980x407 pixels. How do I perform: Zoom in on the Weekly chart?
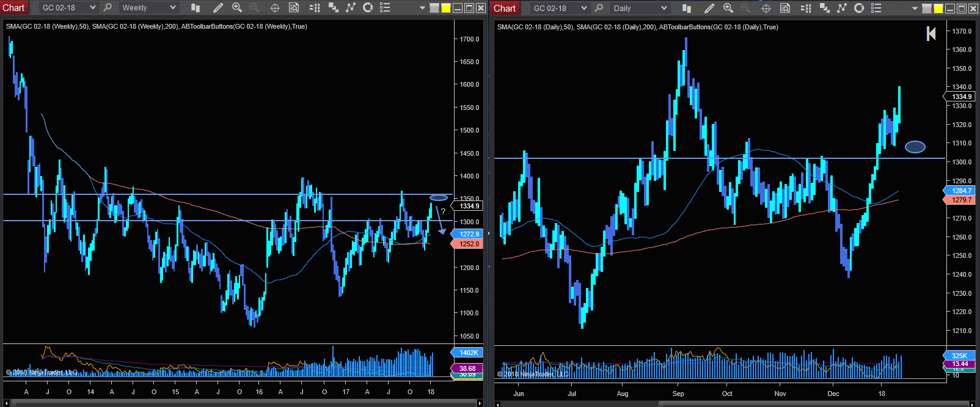coord(237,8)
